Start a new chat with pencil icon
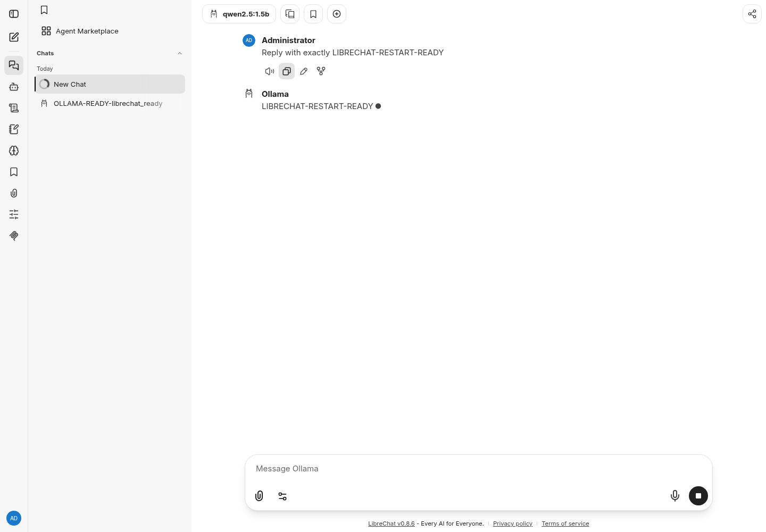The width and height of the screenshot is (766, 532). coord(14,37)
